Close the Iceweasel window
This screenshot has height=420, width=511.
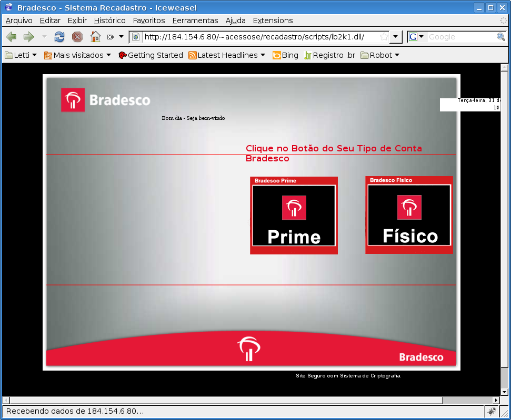tap(502, 7)
